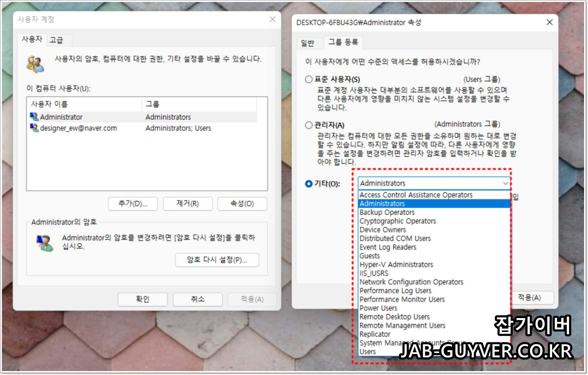Click the 제거(R) button
Image resolution: width=588 pixels, height=375 pixels.
[x=188, y=203]
